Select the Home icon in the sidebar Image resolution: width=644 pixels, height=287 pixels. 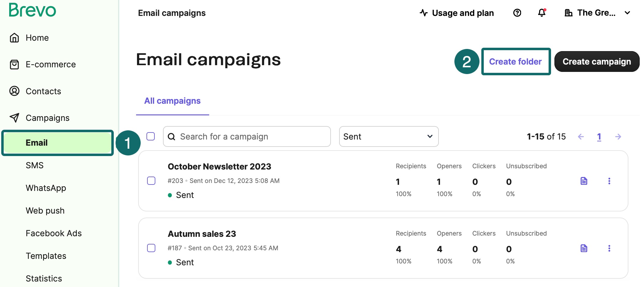coord(14,37)
